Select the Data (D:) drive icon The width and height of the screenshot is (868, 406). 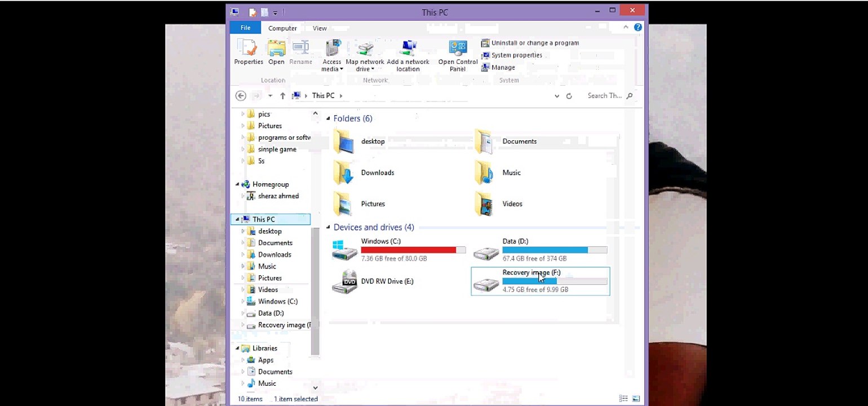click(486, 253)
